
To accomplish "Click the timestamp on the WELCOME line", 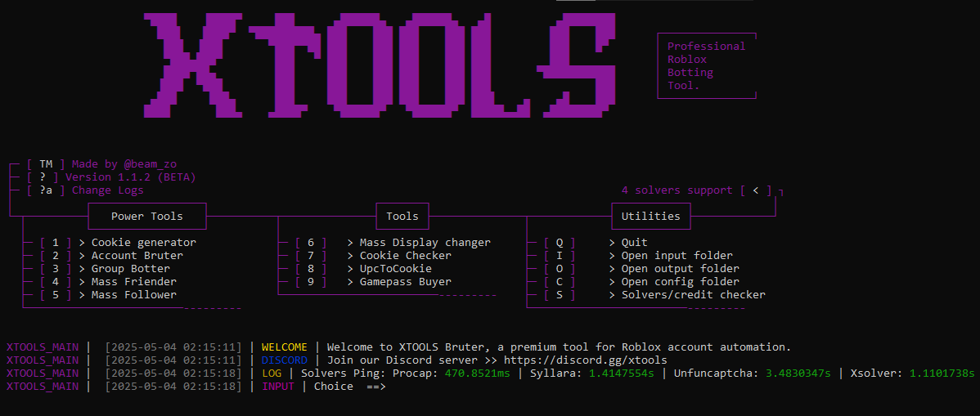I will [173, 347].
